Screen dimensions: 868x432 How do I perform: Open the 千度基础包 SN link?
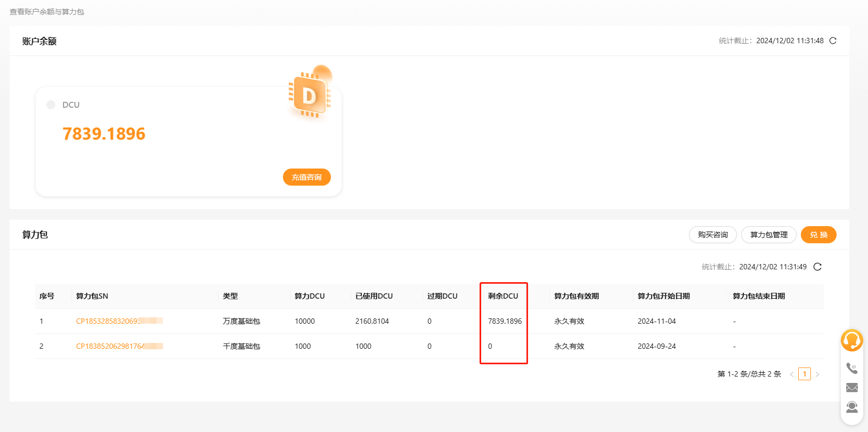[x=110, y=346]
